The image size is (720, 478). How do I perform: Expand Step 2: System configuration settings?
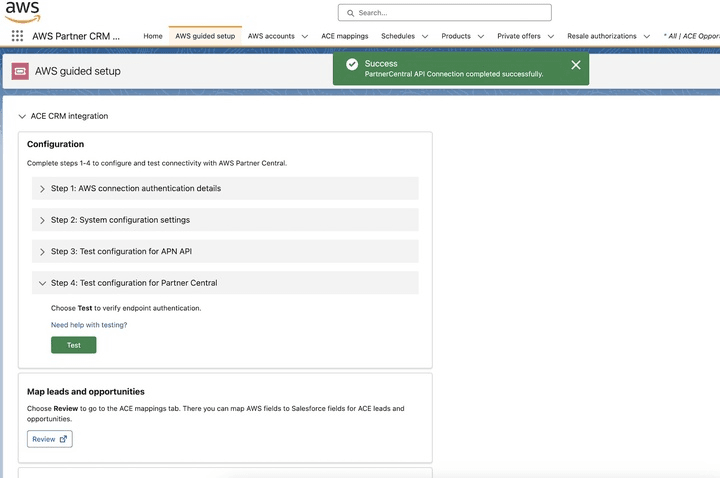tap(225, 220)
